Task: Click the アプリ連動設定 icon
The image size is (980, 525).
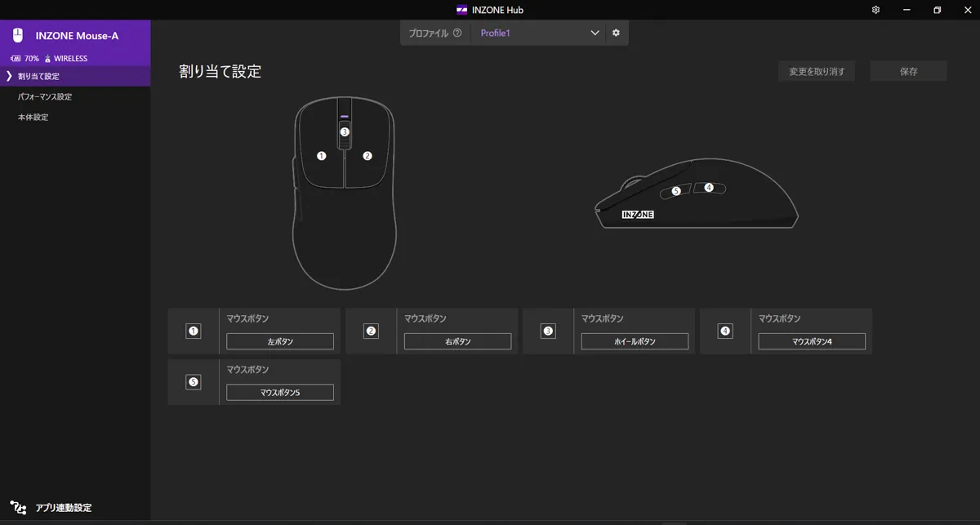Action: [19, 507]
